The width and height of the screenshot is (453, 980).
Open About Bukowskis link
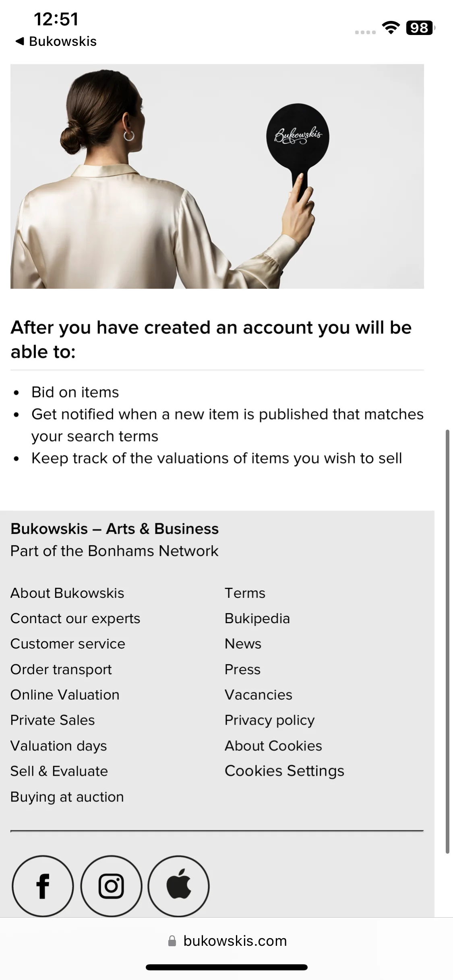click(67, 593)
